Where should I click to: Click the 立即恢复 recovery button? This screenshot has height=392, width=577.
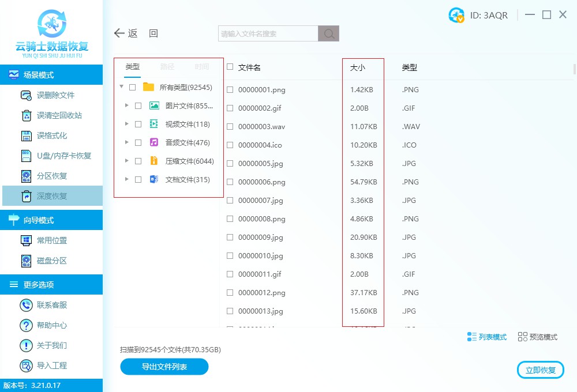pyautogui.click(x=540, y=370)
